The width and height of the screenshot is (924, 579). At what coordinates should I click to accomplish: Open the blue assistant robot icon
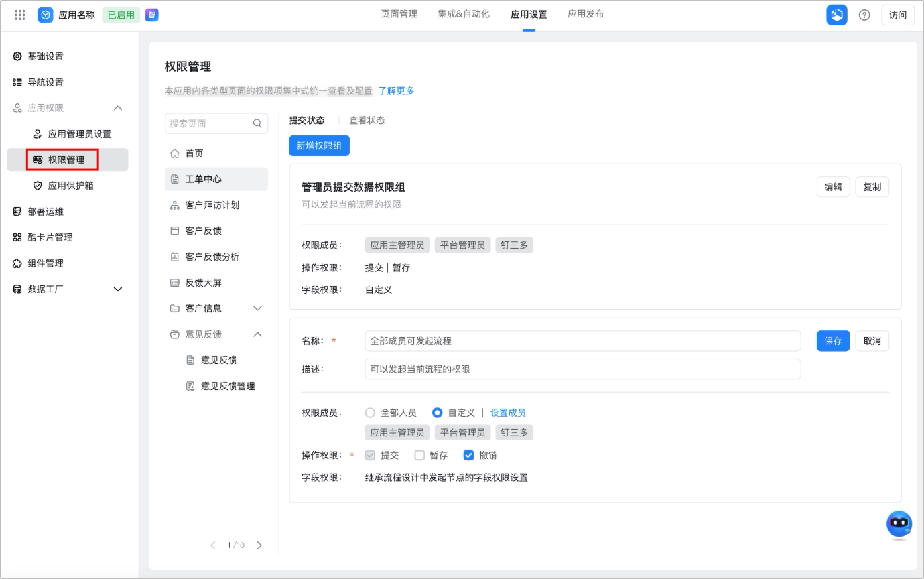click(x=899, y=525)
